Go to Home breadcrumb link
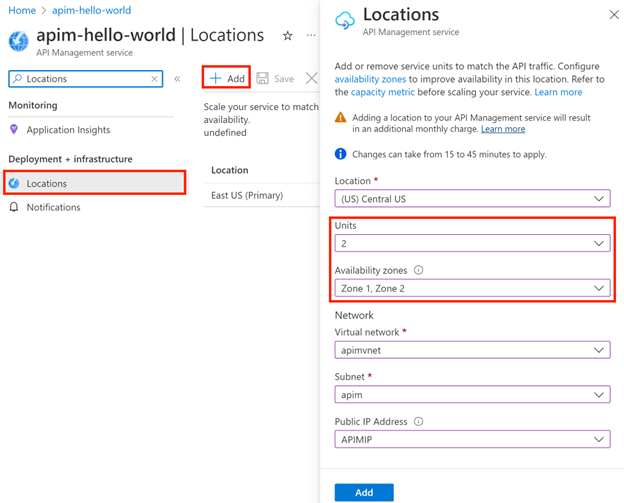Image resolution: width=624 pixels, height=503 pixels. pos(22,10)
